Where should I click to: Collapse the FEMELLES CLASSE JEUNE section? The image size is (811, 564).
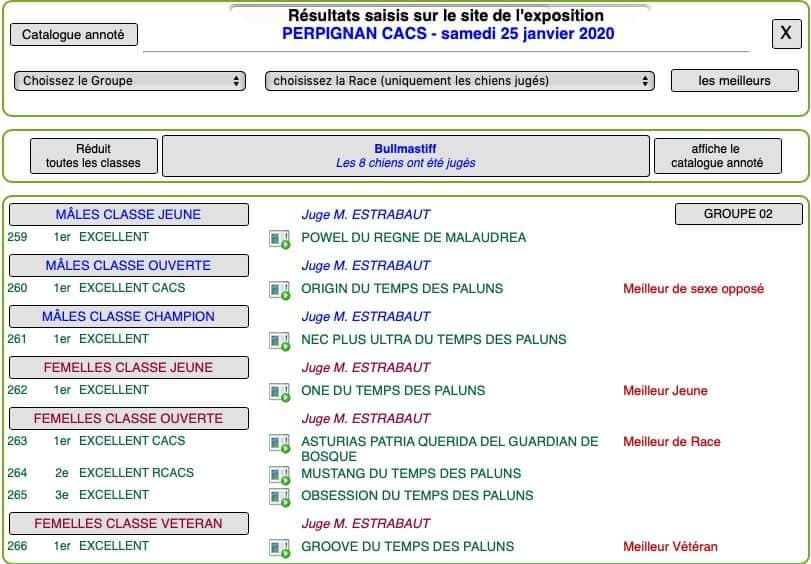pyautogui.click(x=129, y=367)
